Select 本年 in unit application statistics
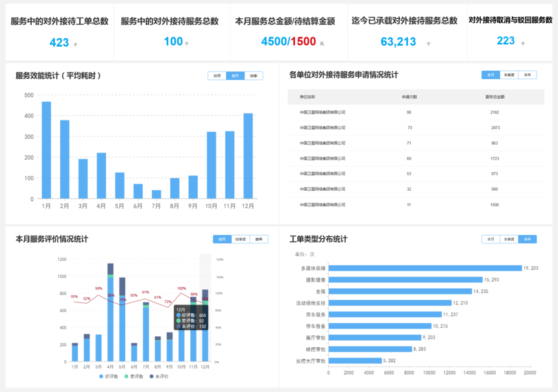Screen dimensions: 558x392 pos(528,75)
